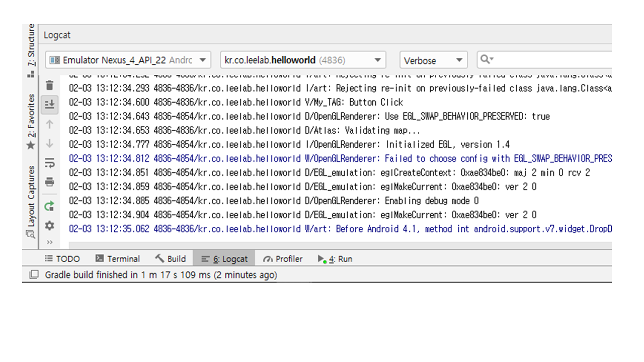This screenshot has width=644, height=362.
Task: Open the Run tool window tab
Action: [x=335, y=259]
